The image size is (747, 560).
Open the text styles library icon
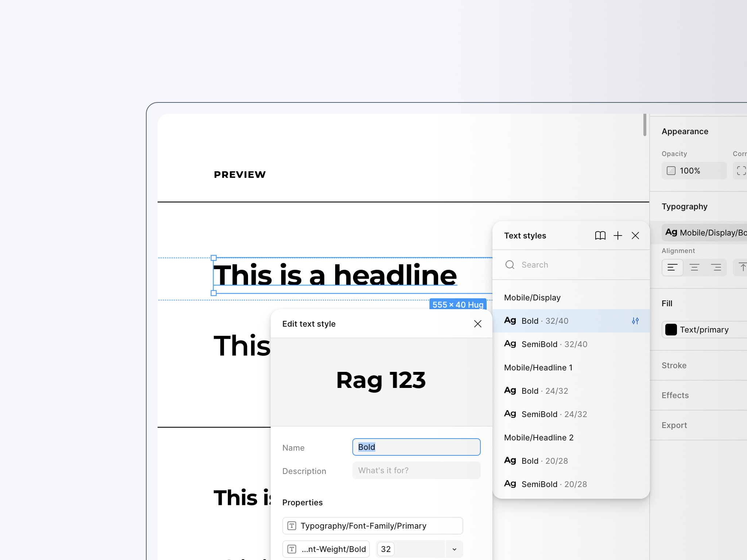coord(600,236)
